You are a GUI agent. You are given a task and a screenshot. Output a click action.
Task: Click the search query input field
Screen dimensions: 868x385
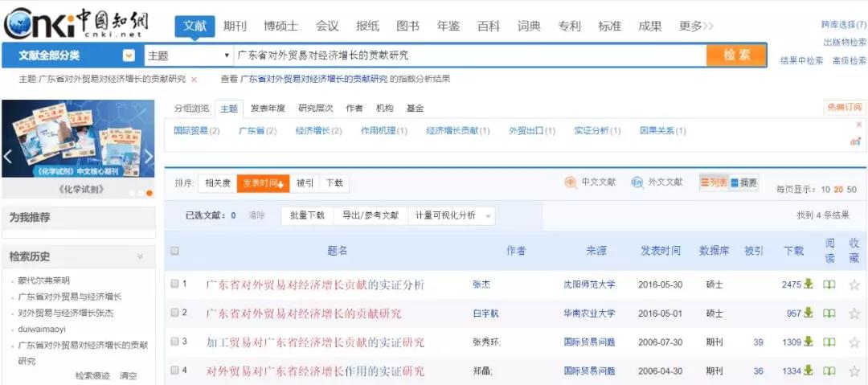[466, 55]
